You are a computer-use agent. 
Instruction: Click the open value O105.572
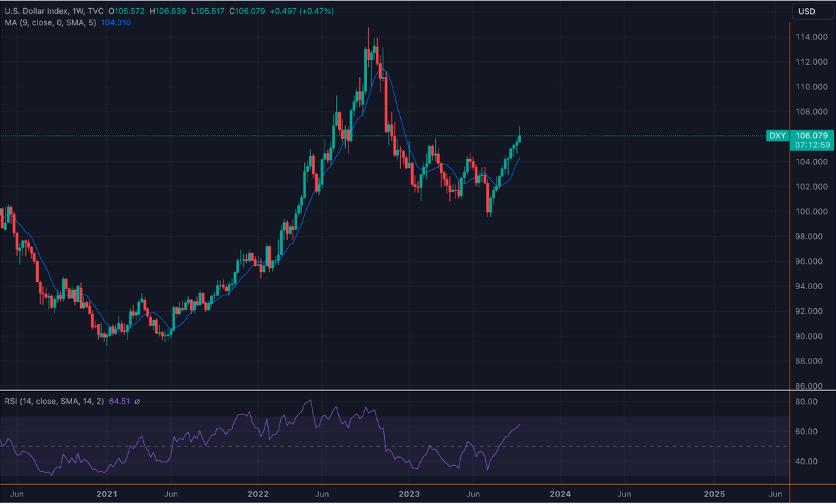(x=125, y=12)
